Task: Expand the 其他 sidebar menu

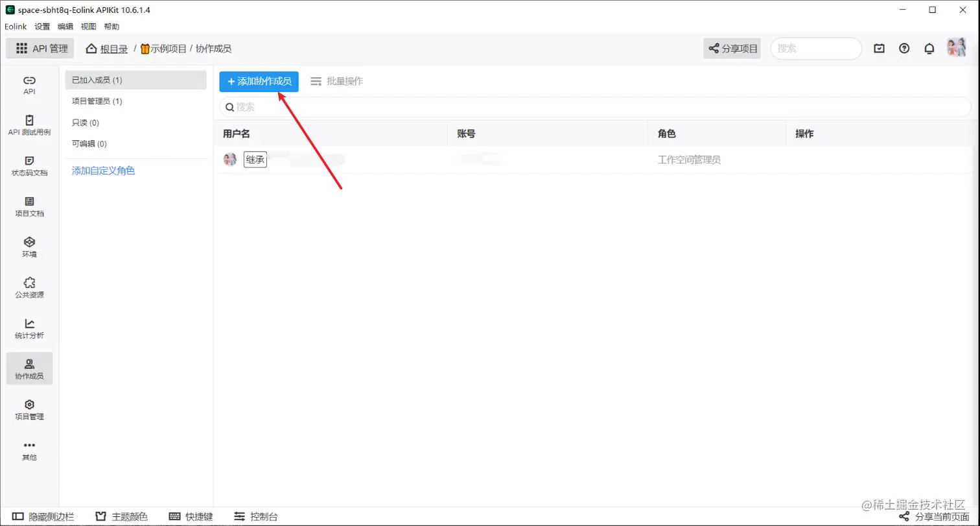Action: coord(29,450)
